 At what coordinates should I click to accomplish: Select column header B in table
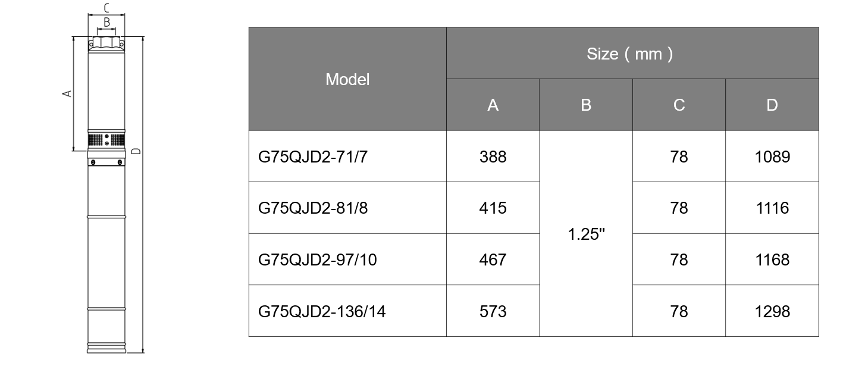pos(586,105)
